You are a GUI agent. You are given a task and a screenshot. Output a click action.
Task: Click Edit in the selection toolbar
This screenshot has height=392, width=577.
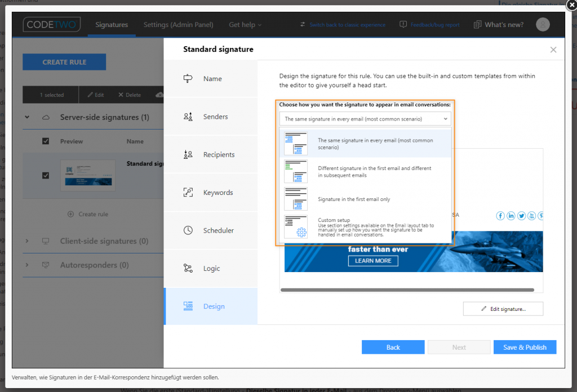coord(96,95)
